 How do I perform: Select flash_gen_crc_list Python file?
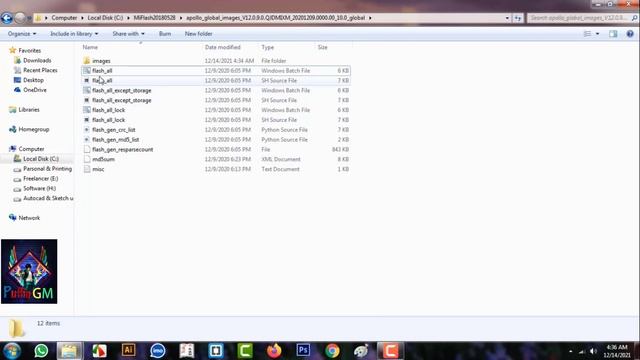216,129
